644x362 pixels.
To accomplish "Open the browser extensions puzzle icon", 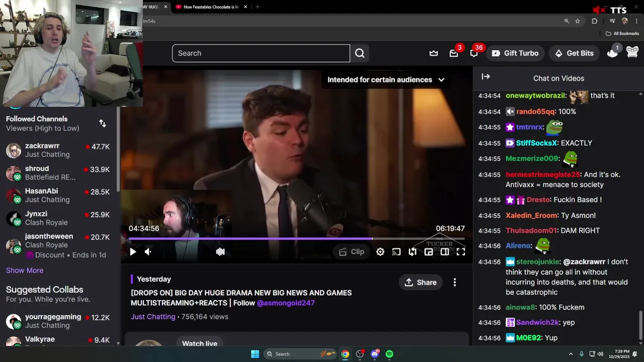I will (595, 21).
